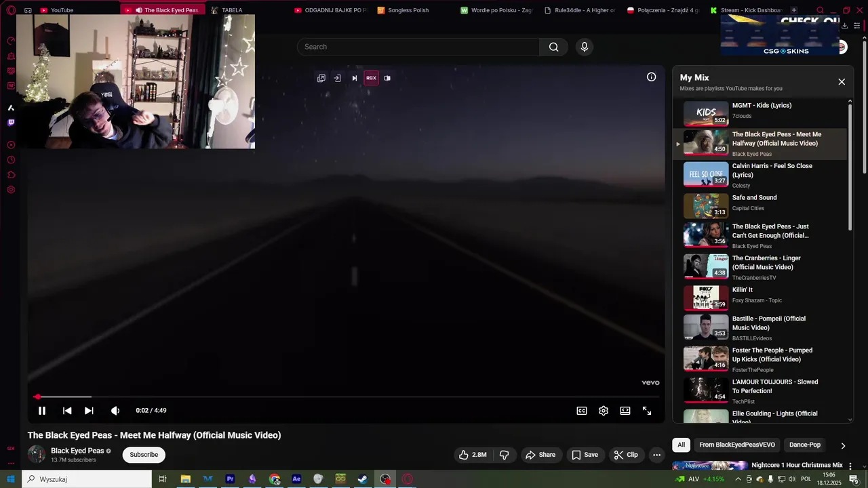Dislike the video

coord(505,455)
